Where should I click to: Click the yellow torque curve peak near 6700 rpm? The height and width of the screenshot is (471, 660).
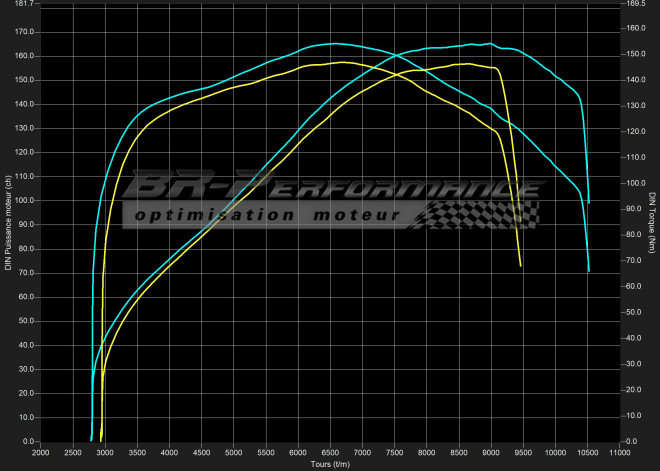point(341,62)
